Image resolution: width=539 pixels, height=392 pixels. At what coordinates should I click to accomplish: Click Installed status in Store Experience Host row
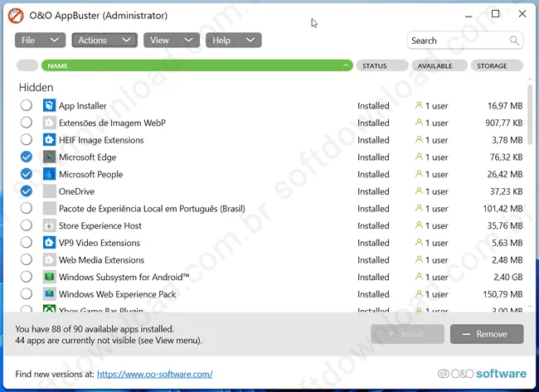pos(373,225)
